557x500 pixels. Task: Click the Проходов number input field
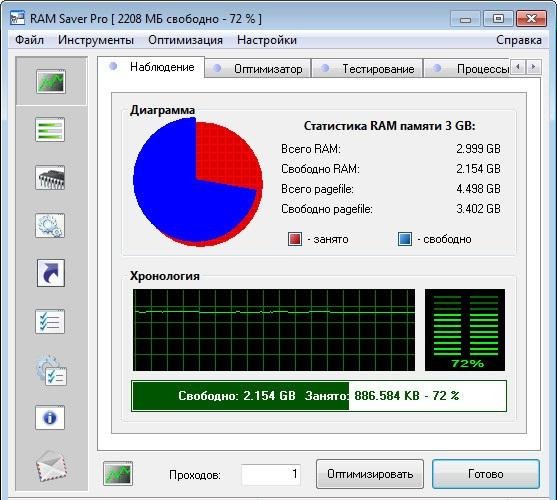click(x=271, y=474)
